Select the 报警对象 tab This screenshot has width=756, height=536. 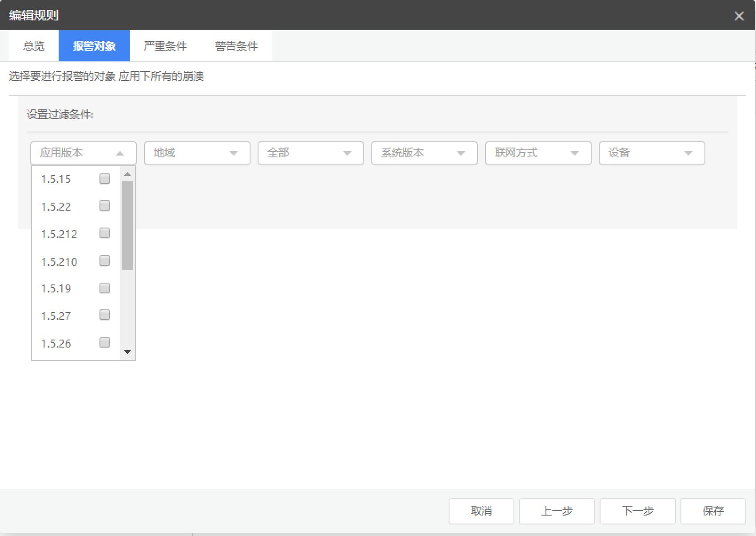coord(94,46)
